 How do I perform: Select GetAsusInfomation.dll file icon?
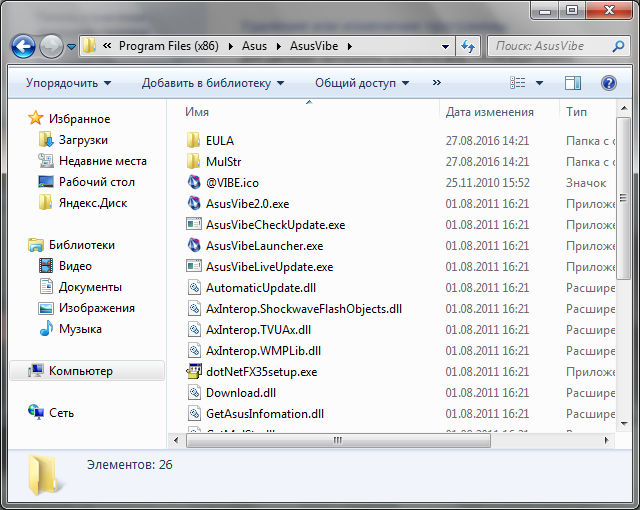[194, 413]
